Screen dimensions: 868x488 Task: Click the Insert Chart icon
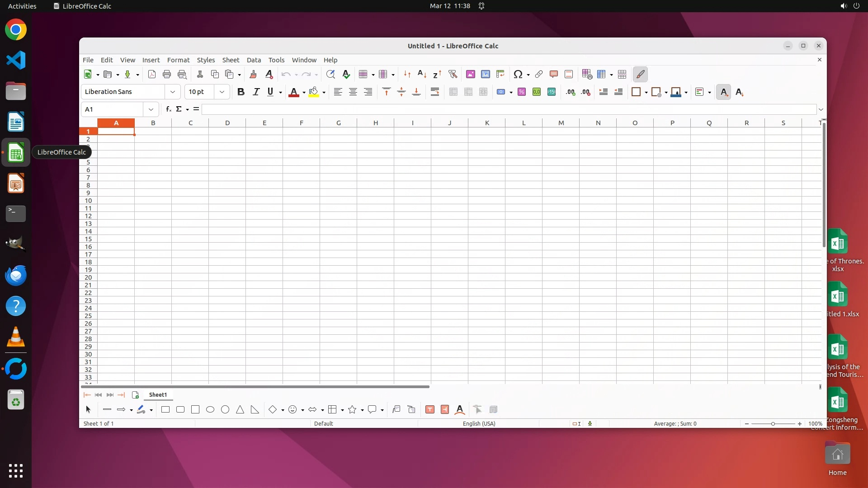click(x=486, y=75)
